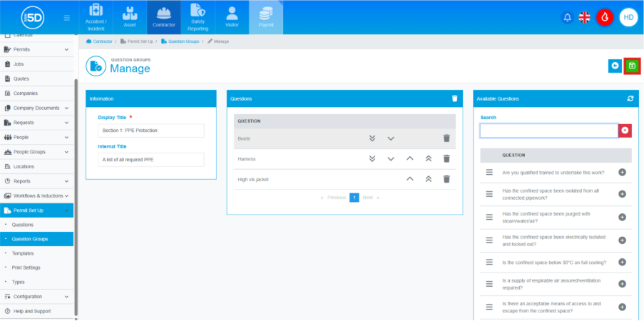This screenshot has height=321, width=644.
Task: Clear the search box with red button
Action: [x=625, y=131]
